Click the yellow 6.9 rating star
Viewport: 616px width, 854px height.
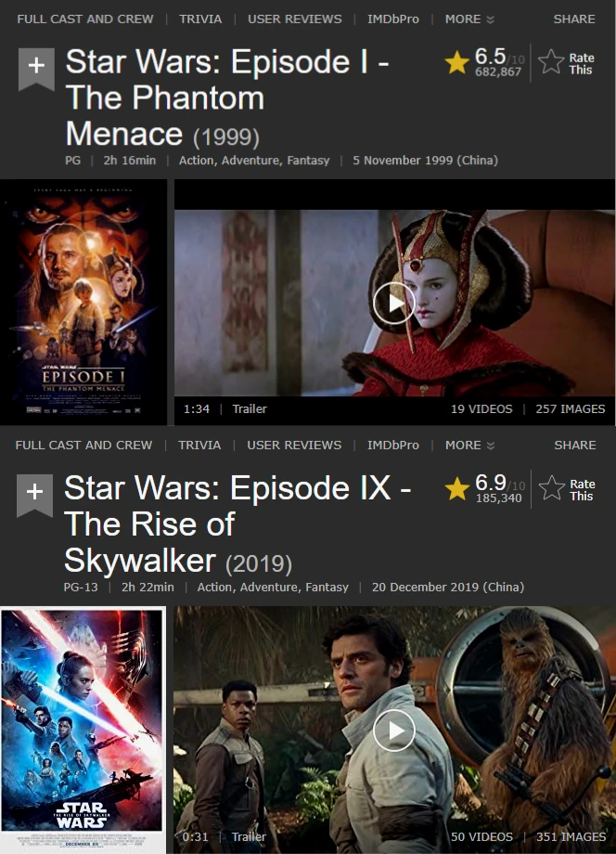tap(456, 488)
